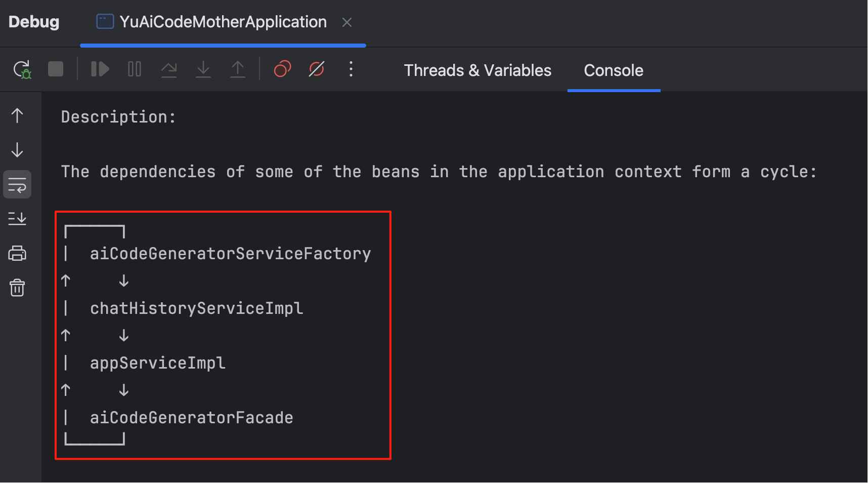This screenshot has height=483, width=868.
Task: Toggle soft-wrap in console
Action: click(x=17, y=185)
